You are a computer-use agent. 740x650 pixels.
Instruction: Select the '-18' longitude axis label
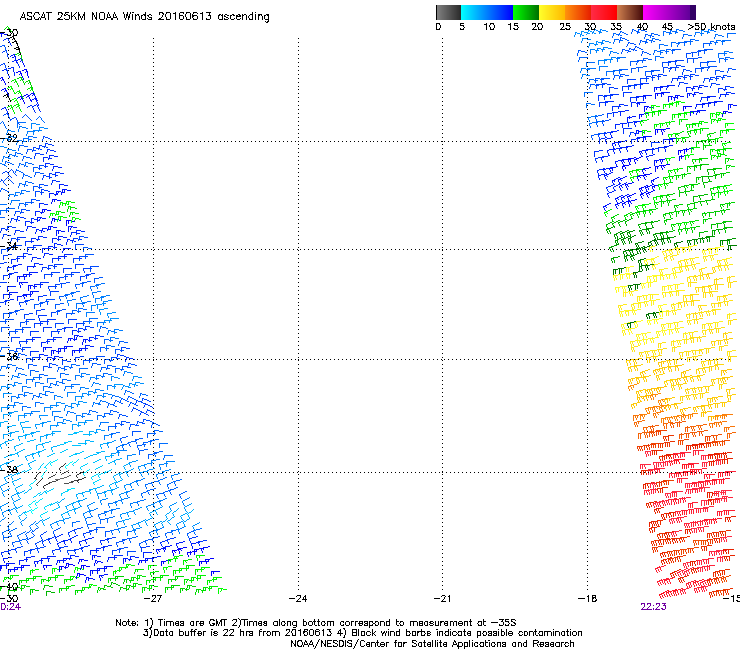tap(587, 599)
